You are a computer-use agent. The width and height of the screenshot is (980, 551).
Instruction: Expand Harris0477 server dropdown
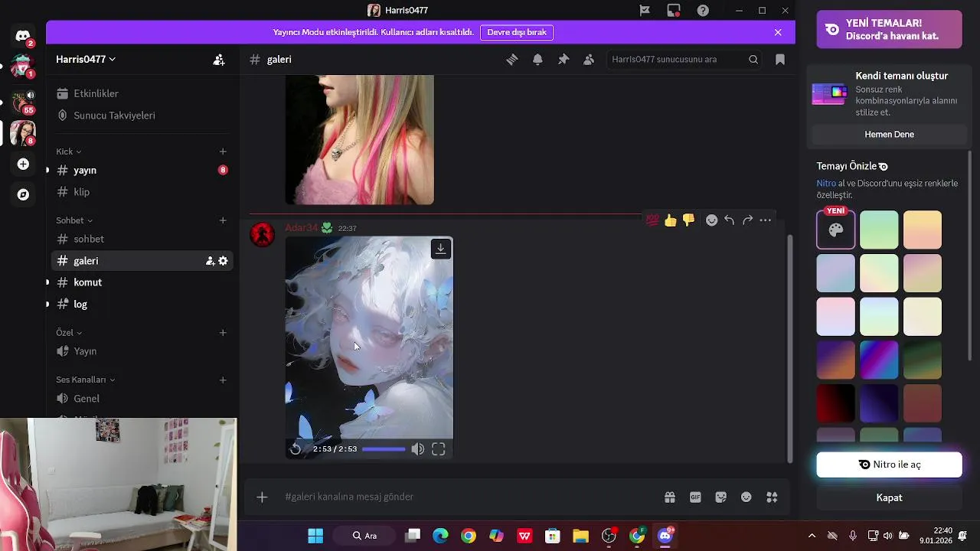pos(86,60)
